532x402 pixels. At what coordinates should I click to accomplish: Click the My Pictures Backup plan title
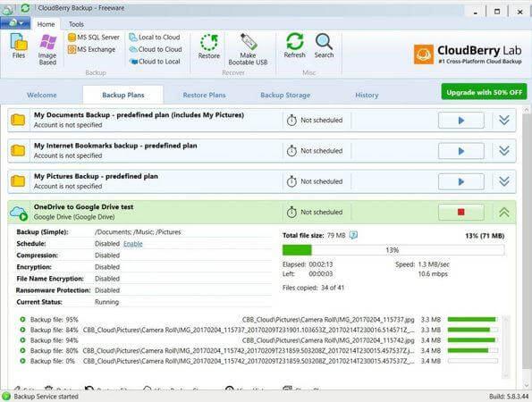tap(96, 176)
